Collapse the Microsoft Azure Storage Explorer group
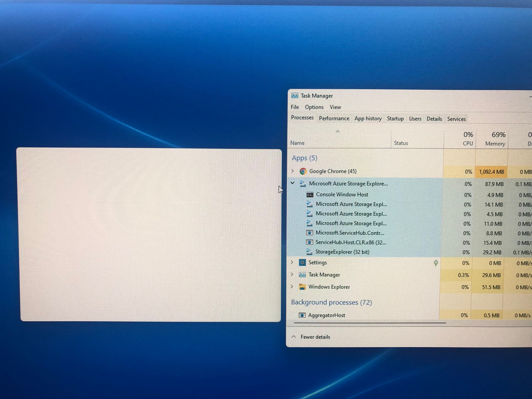Screen dimensions: 532x399 click(292, 183)
